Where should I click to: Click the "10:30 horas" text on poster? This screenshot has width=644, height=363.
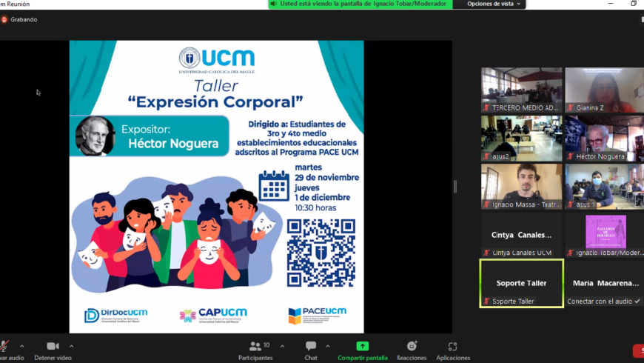(315, 208)
